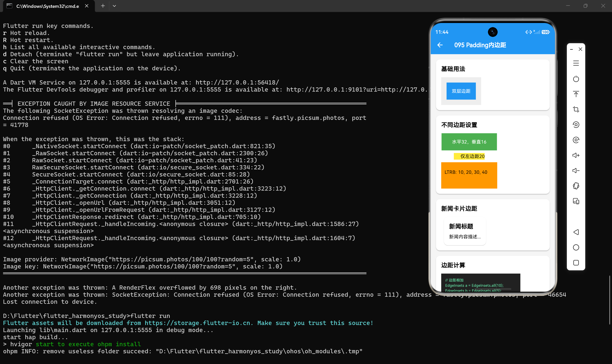The height and width of the screenshot is (364, 612).
Task: Tap the 新闻标题 news card
Action: click(x=465, y=231)
